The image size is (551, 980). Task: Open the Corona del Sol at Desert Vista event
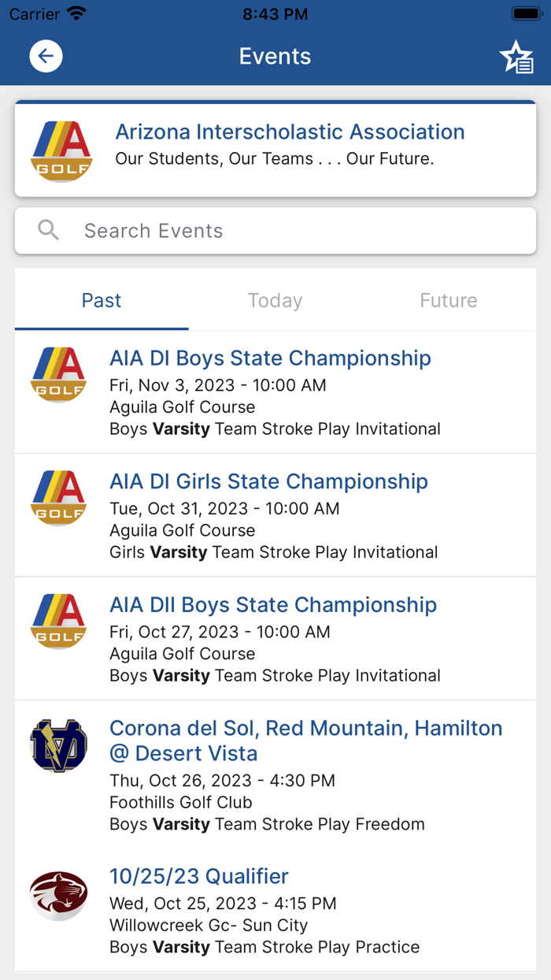(x=305, y=741)
